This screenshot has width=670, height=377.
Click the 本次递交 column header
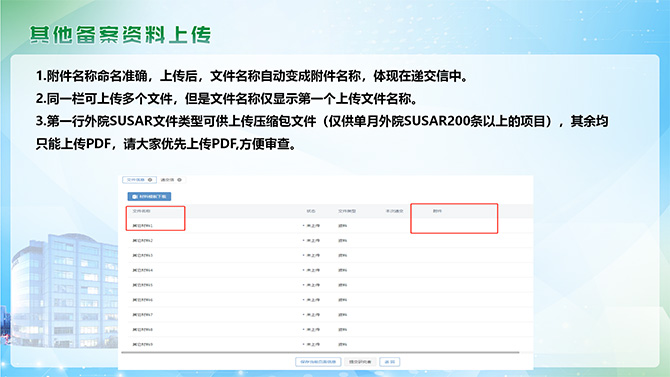tap(394, 211)
